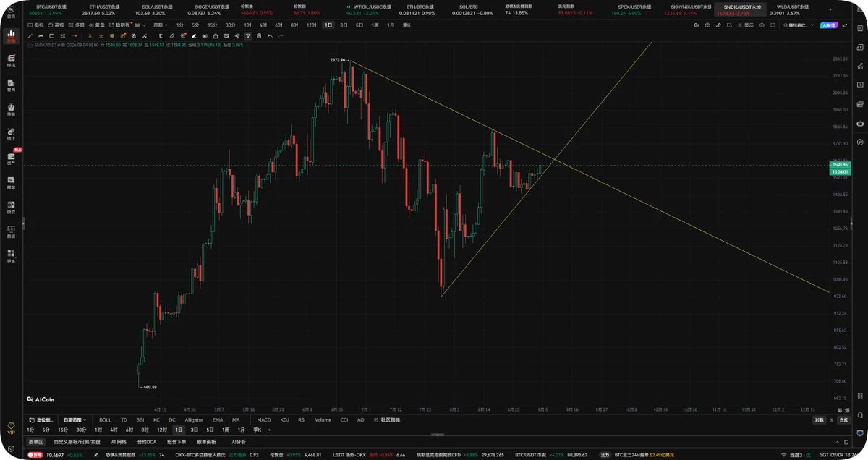Open the 显示 display options button
Image resolution: width=868 pixels, height=460 pixels.
coord(746,25)
